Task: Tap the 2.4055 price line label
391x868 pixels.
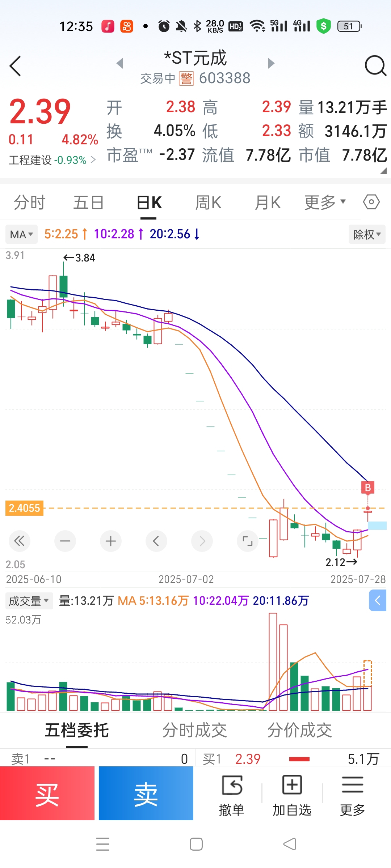Action: [x=24, y=508]
